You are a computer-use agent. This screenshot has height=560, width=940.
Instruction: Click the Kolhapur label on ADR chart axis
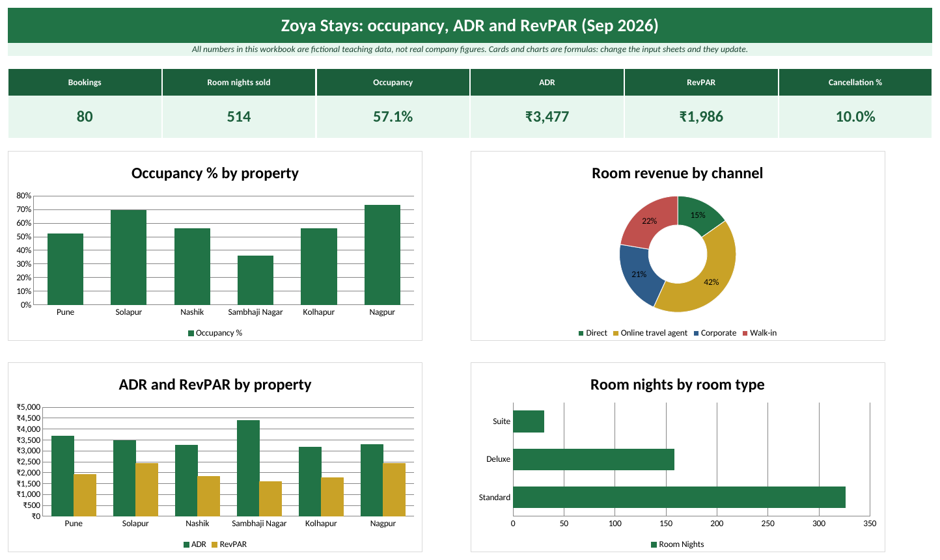321,524
